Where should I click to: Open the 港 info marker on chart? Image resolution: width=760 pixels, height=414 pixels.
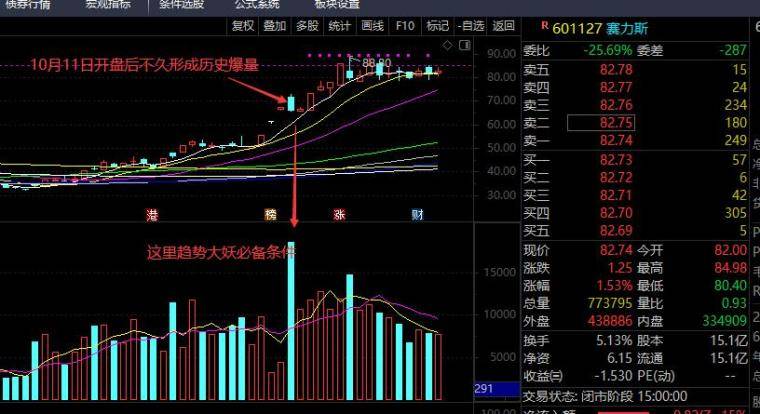(x=152, y=215)
